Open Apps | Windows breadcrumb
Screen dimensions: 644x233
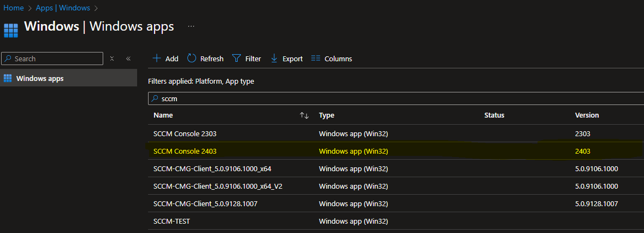[x=63, y=8]
